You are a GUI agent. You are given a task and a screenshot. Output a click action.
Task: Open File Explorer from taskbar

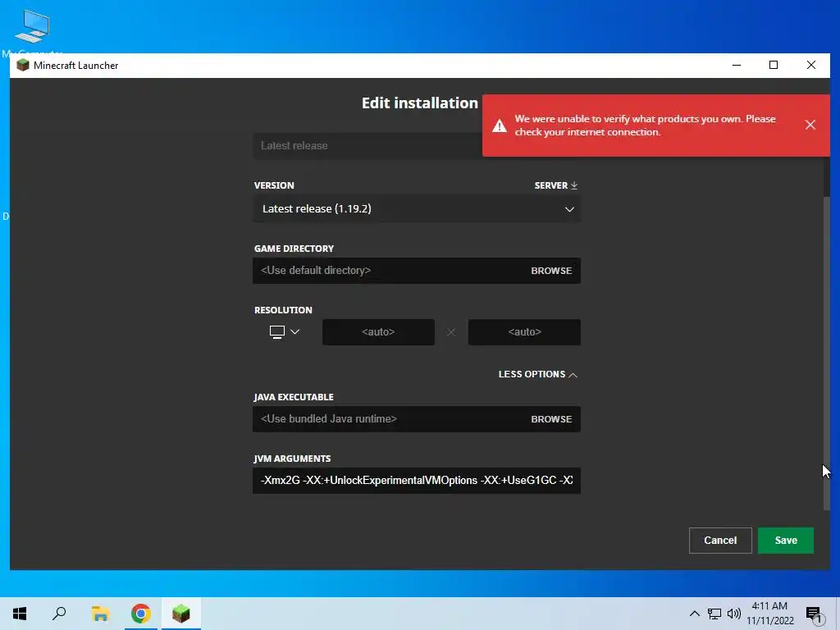(x=100, y=614)
